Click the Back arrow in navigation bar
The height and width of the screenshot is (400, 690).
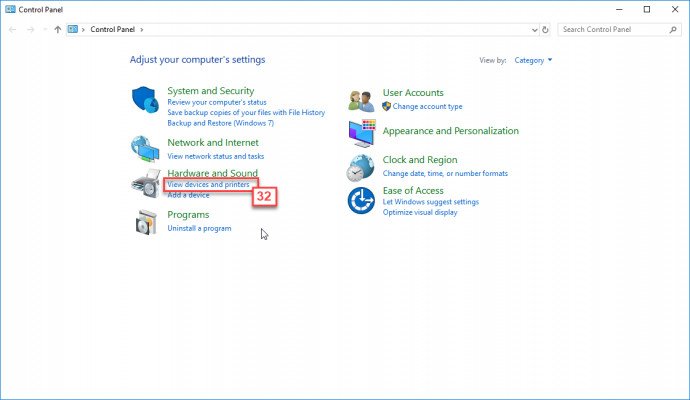[12, 29]
